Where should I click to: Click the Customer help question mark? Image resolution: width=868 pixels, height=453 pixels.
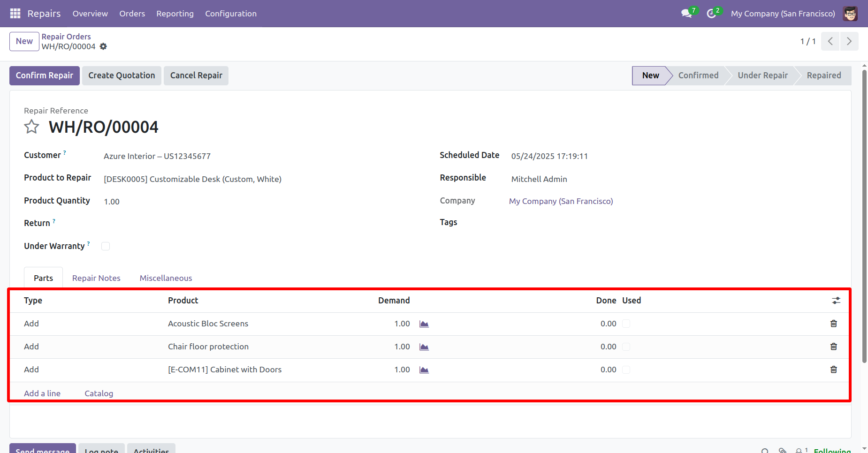(65, 152)
